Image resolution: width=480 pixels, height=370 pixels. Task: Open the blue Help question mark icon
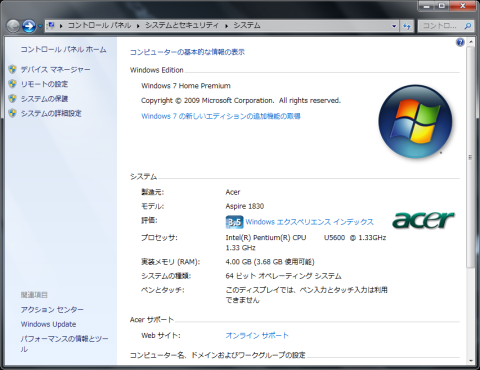coord(460,42)
